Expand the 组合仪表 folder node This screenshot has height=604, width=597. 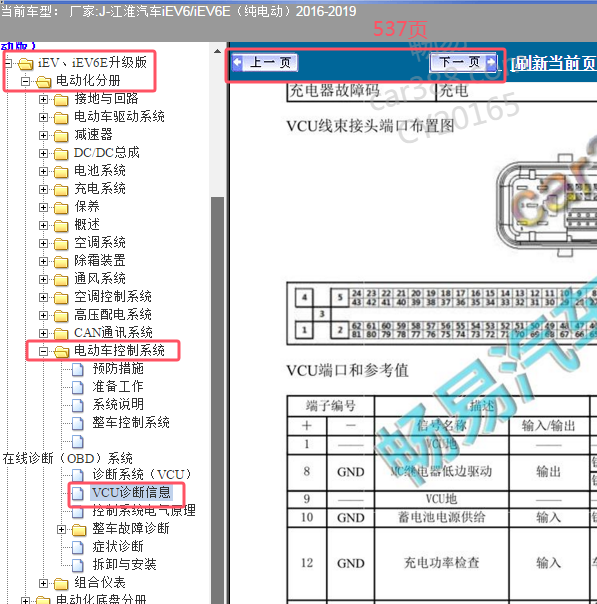click(44, 583)
